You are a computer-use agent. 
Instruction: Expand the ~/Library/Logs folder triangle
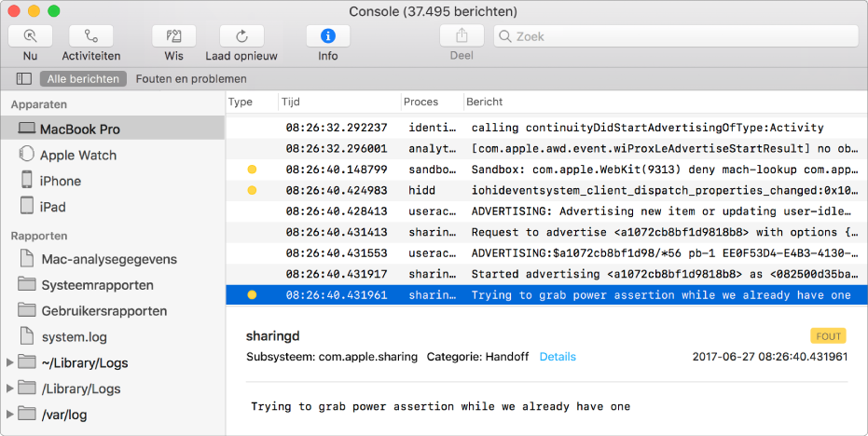[x=9, y=362]
